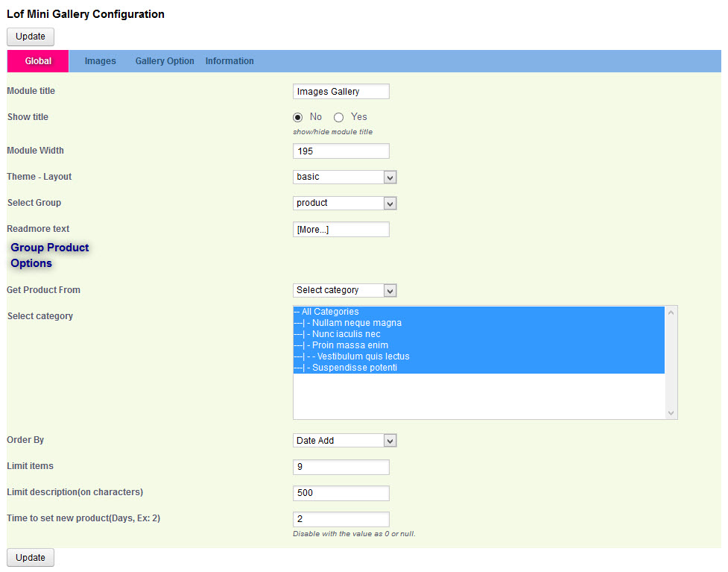The image size is (728, 572).
Task: Click the Limit items field
Action: coord(341,468)
